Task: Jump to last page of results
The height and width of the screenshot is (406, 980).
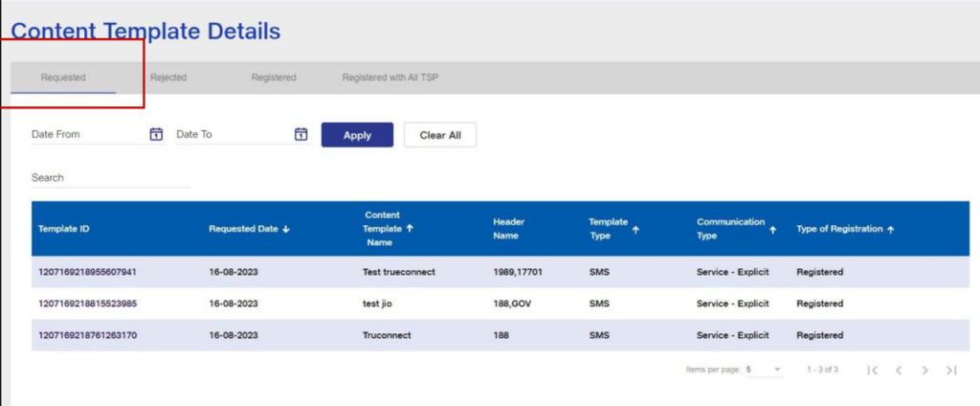Action: point(950,370)
